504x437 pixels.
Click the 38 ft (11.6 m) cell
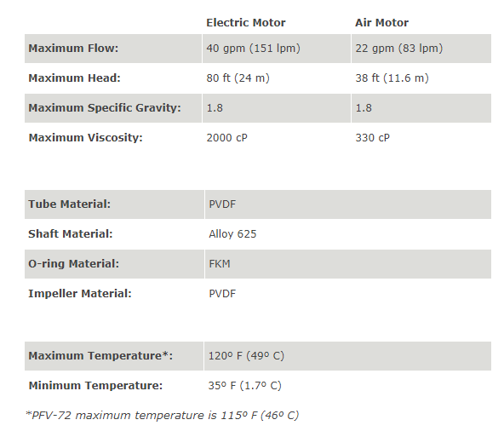[x=392, y=78]
